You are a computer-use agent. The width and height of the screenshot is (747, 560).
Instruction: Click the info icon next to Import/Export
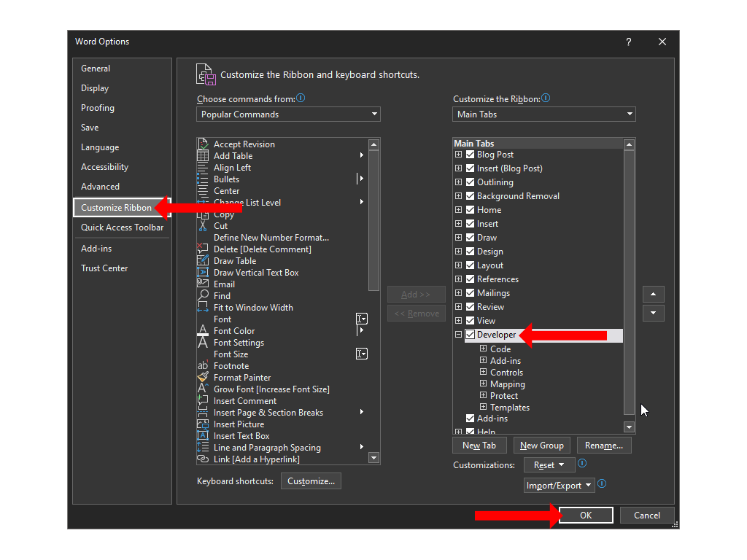602,484
